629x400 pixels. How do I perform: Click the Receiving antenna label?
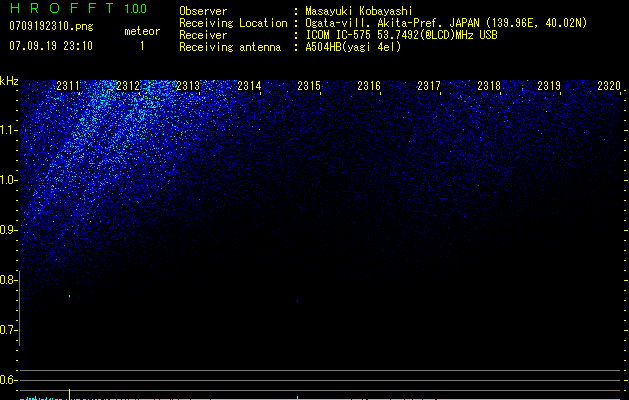(x=230, y=47)
